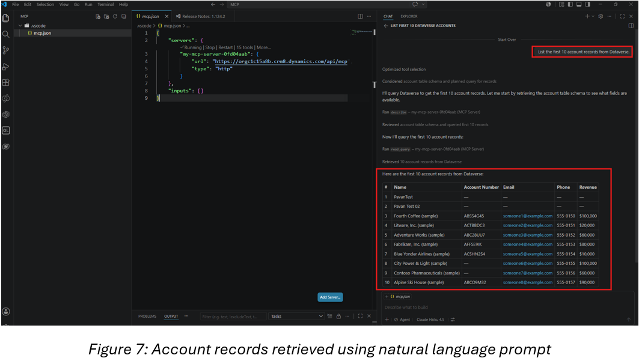Open chat settings gear icon
This screenshot has width=639, height=364.
tap(601, 16)
